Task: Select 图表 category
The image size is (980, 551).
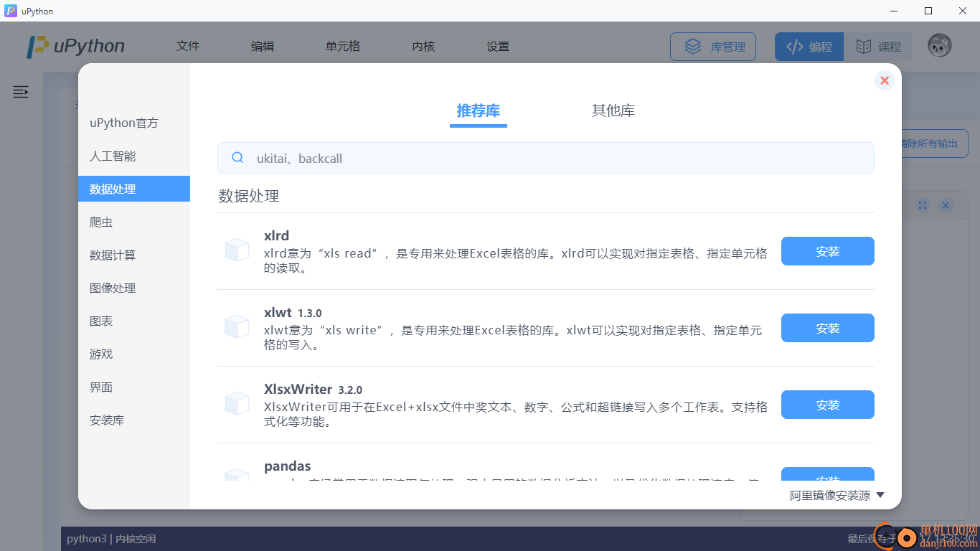Action: (x=134, y=321)
